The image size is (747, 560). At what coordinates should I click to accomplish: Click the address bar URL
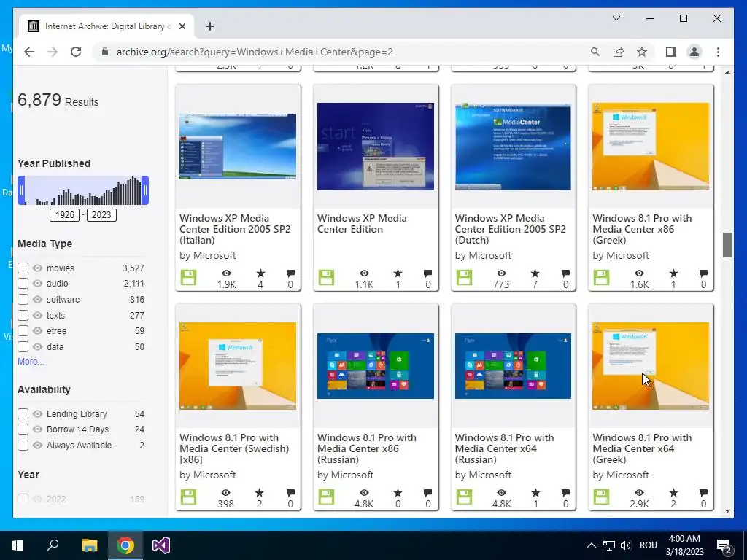point(255,52)
